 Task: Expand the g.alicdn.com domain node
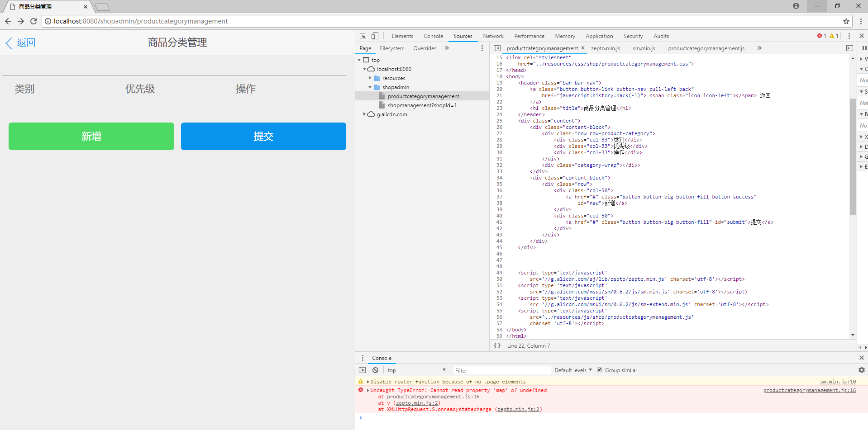(x=365, y=114)
